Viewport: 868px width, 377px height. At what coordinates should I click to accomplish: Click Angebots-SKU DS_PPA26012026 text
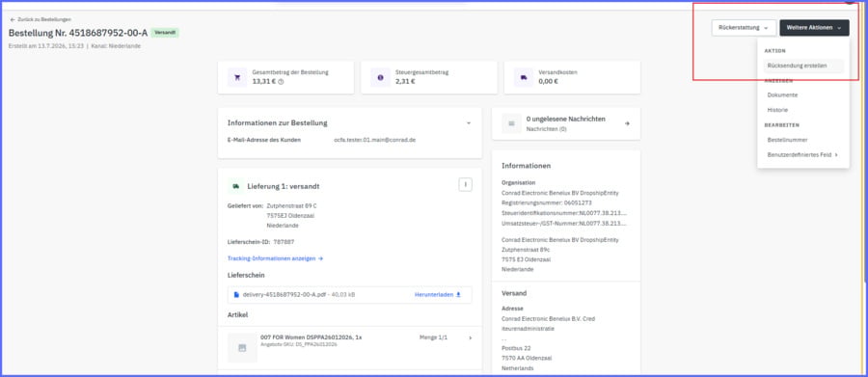coord(298,344)
